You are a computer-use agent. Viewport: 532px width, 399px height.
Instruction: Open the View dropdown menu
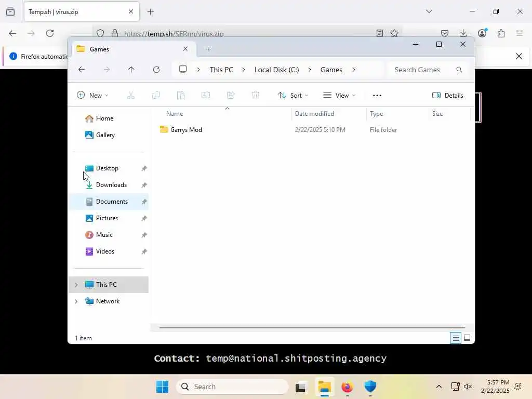[x=339, y=96]
